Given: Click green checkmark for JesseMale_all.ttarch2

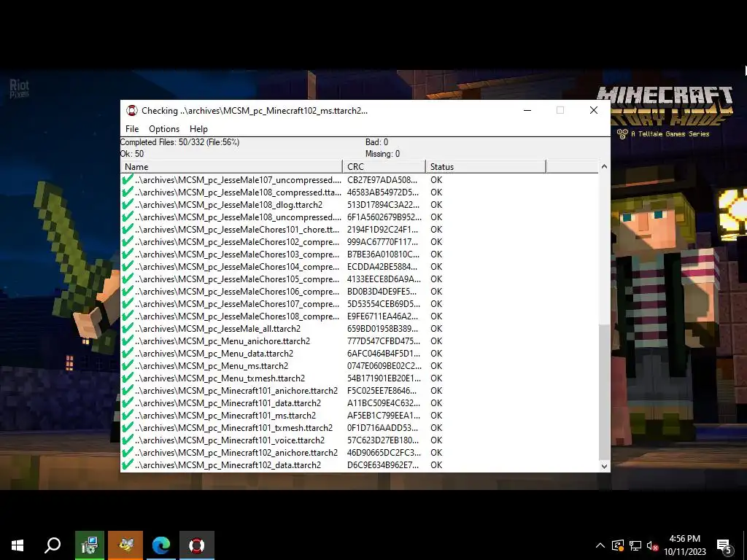Looking at the screenshot, I should click(127, 328).
